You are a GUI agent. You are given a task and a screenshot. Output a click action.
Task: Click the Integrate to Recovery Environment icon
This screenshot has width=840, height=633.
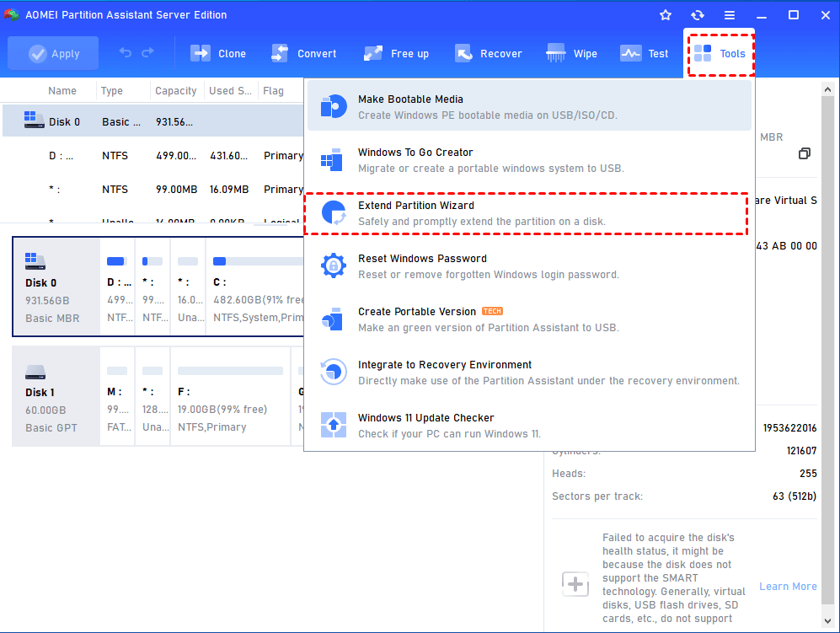pyautogui.click(x=333, y=372)
